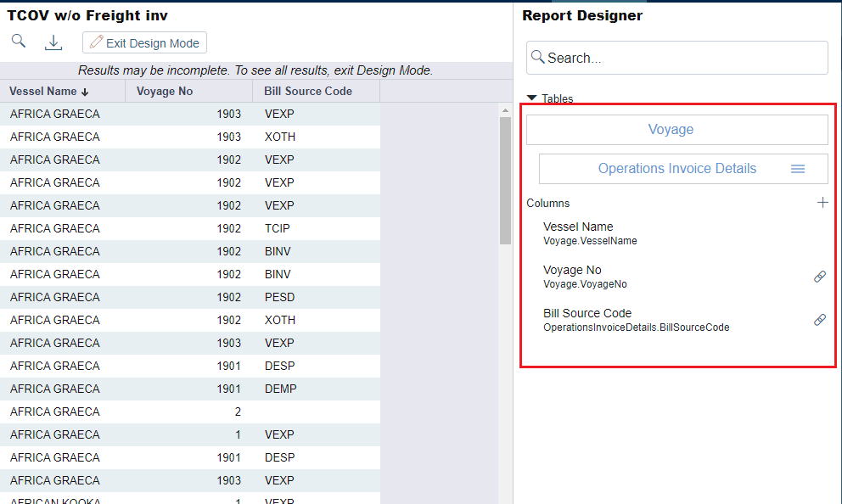
Task: Collapse the Tables section triangle
Action: [x=532, y=98]
